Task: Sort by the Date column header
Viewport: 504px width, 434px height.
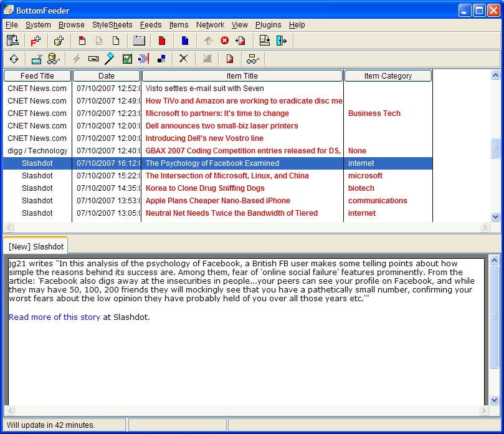Action: pyautogui.click(x=107, y=76)
